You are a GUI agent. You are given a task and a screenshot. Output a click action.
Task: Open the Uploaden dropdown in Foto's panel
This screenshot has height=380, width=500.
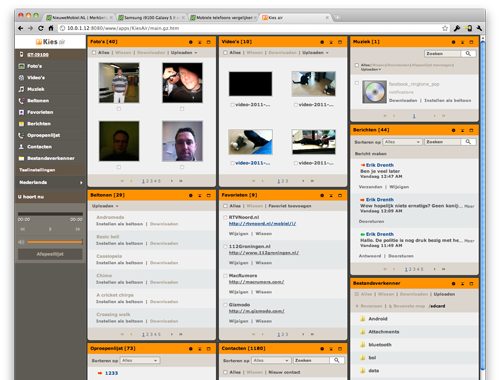click(184, 53)
